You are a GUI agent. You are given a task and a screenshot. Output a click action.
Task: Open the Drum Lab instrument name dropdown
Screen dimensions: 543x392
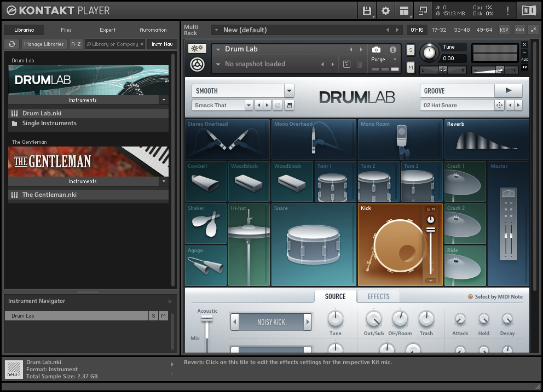tap(218, 49)
